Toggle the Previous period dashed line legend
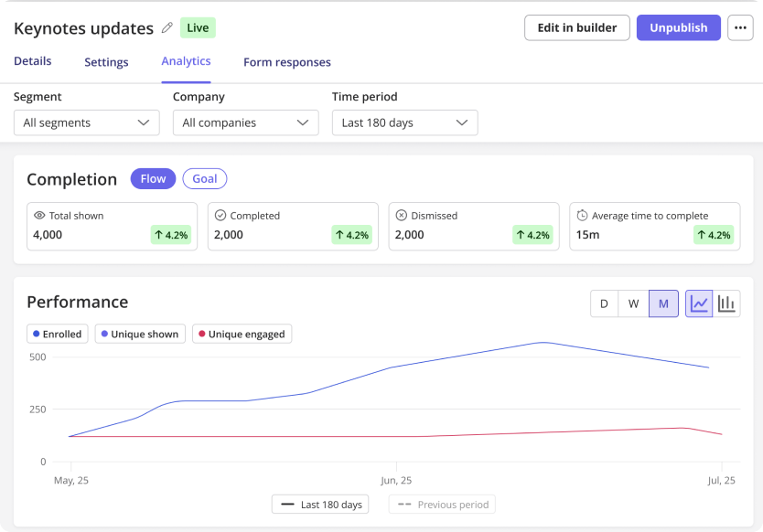This screenshot has height=532, width=763. [x=442, y=505]
